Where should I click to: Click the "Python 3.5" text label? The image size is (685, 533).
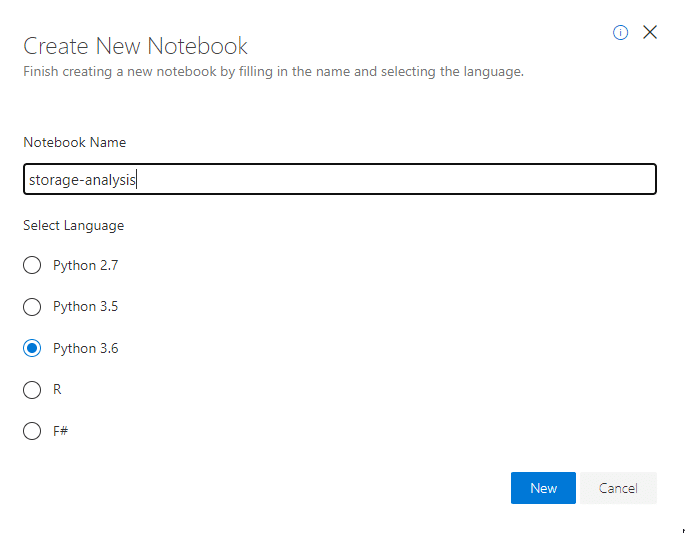(x=86, y=307)
